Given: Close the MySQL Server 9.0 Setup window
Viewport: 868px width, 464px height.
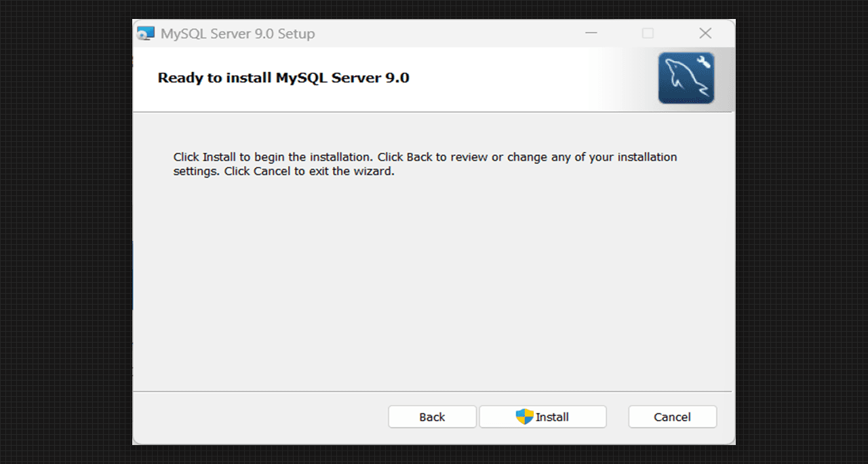Looking at the screenshot, I should click(705, 33).
